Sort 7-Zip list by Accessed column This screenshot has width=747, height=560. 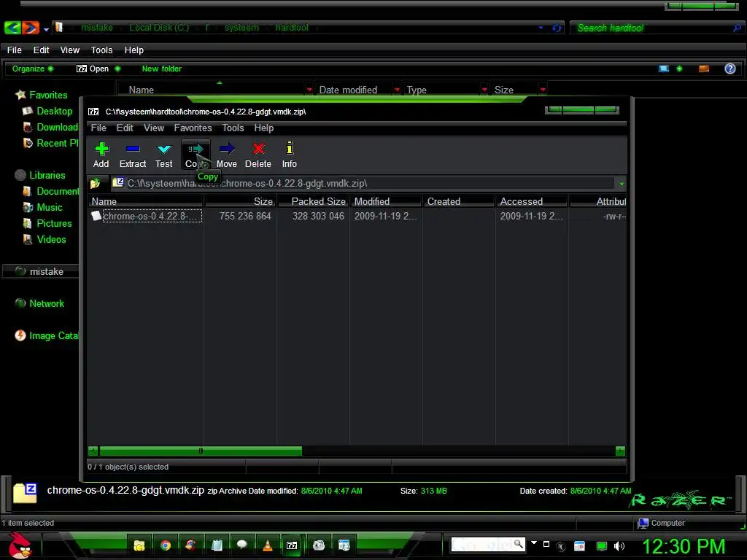click(532, 201)
